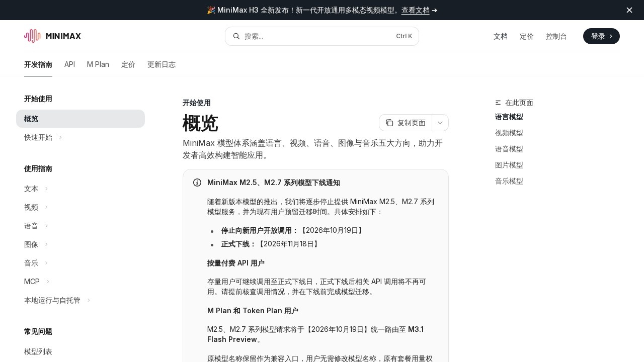Jump to 语音模型 section
Image resolution: width=644 pixels, height=362 pixels.
point(509,149)
